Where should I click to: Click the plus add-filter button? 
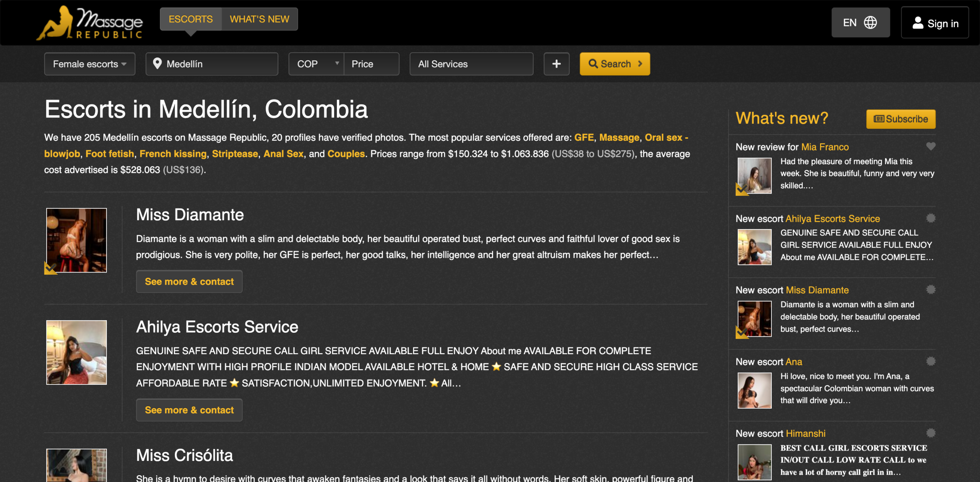[556, 64]
